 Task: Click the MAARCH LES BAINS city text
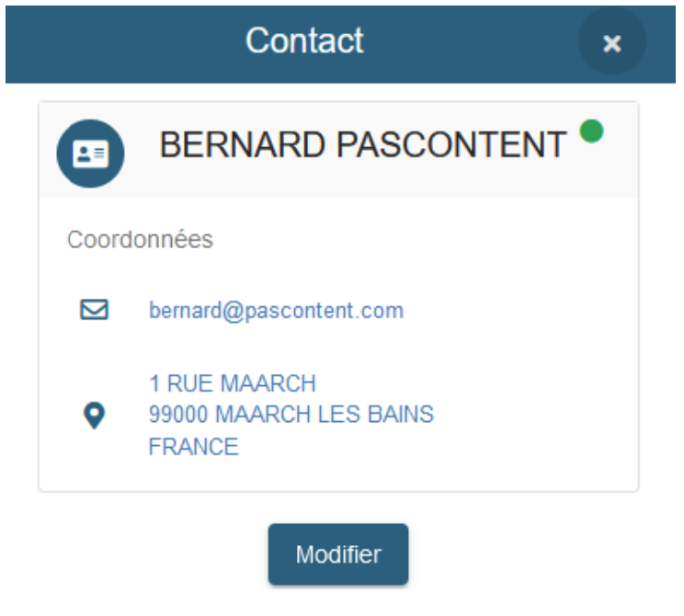325,414
